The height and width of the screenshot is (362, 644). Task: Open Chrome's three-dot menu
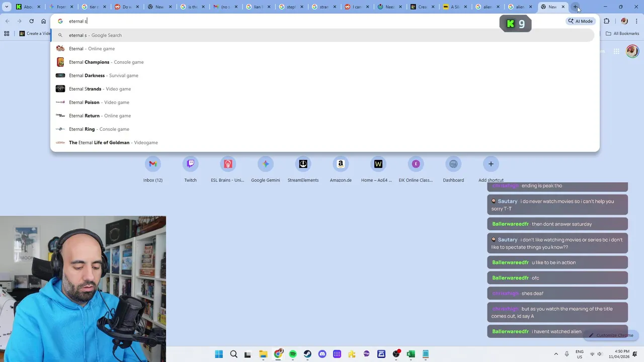[x=636, y=21]
